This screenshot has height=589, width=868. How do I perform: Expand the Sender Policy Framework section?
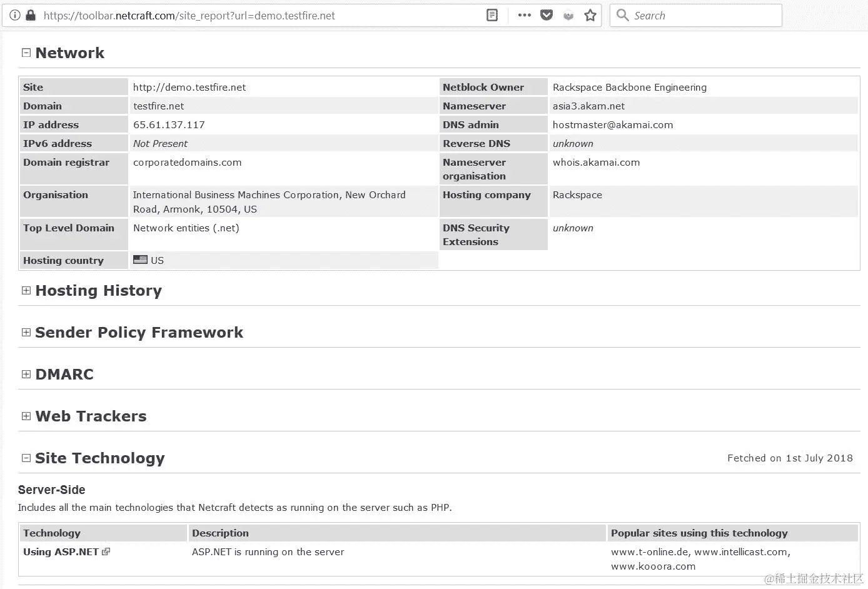pyautogui.click(x=26, y=332)
